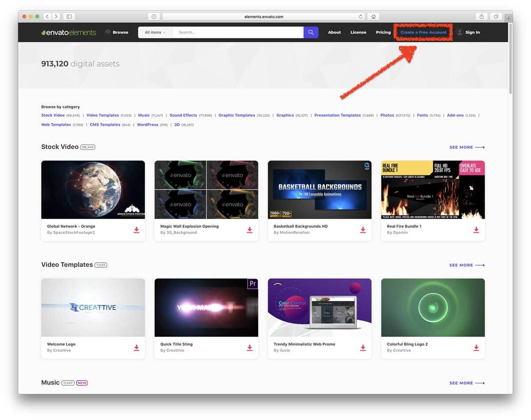Click Create a Free Account
Image resolution: width=531 pixels, height=420 pixels.
pyautogui.click(x=423, y=32)
